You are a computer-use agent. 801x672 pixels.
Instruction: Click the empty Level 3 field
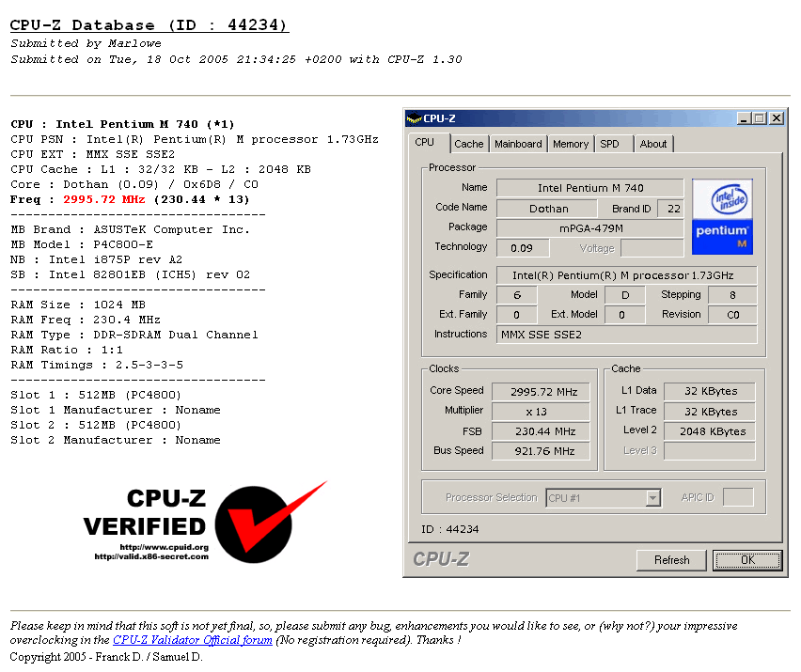(710, 451)
